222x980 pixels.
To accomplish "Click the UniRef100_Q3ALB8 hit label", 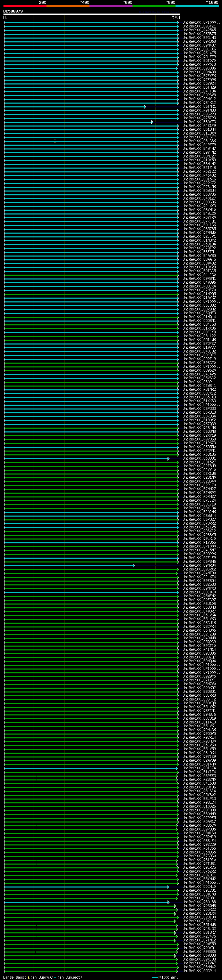I will (x=199, y=902).
